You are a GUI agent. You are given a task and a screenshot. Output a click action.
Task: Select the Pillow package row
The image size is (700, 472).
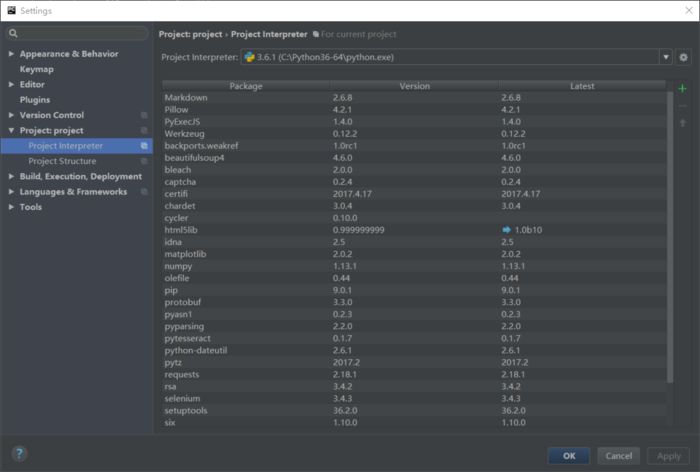pos(414,109)
